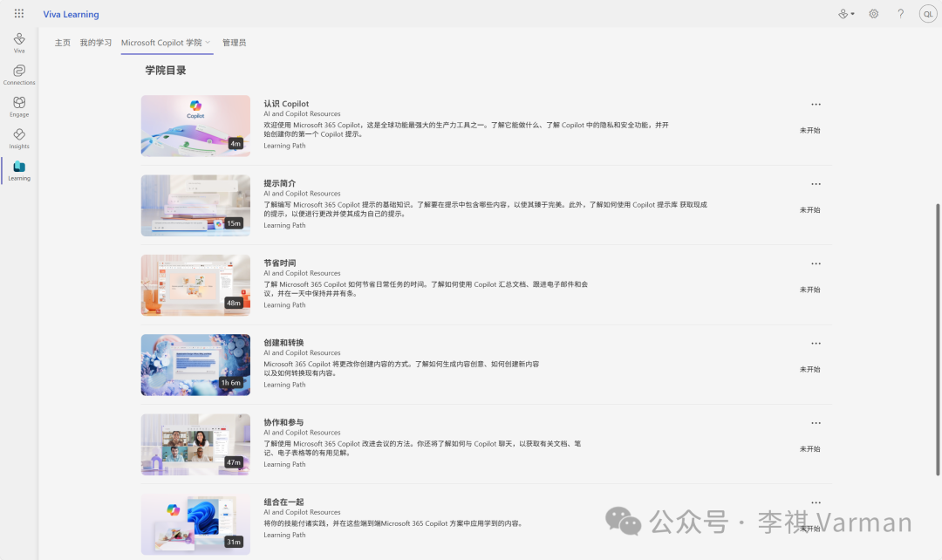Click the 提示简介 15m thumbnail

[x=196, y=206]
